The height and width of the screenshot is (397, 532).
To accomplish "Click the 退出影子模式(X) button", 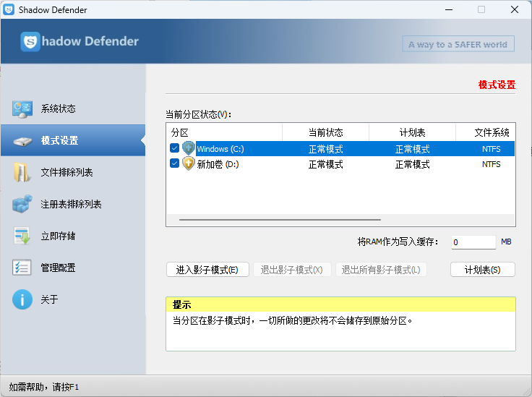I will [x=292, y=270].
